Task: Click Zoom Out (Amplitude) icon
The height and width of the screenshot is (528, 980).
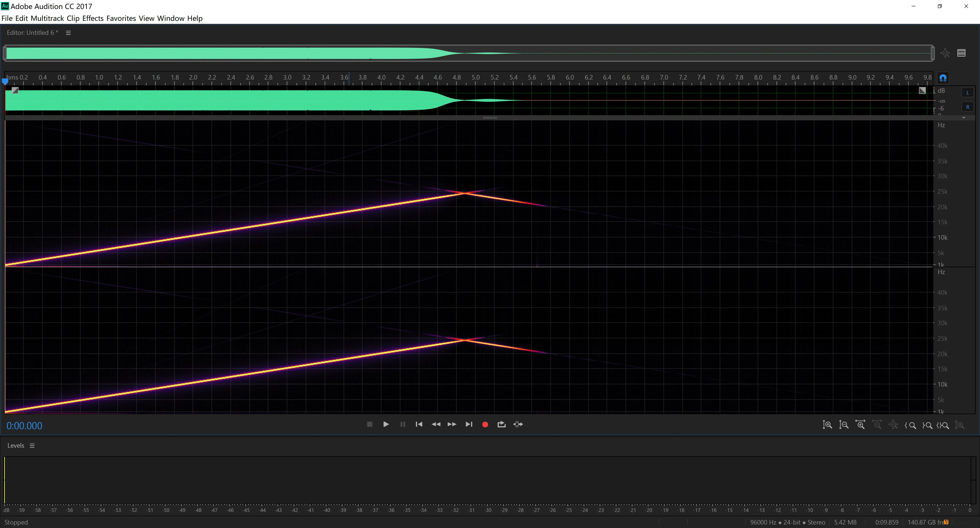Action: (843, 425)
